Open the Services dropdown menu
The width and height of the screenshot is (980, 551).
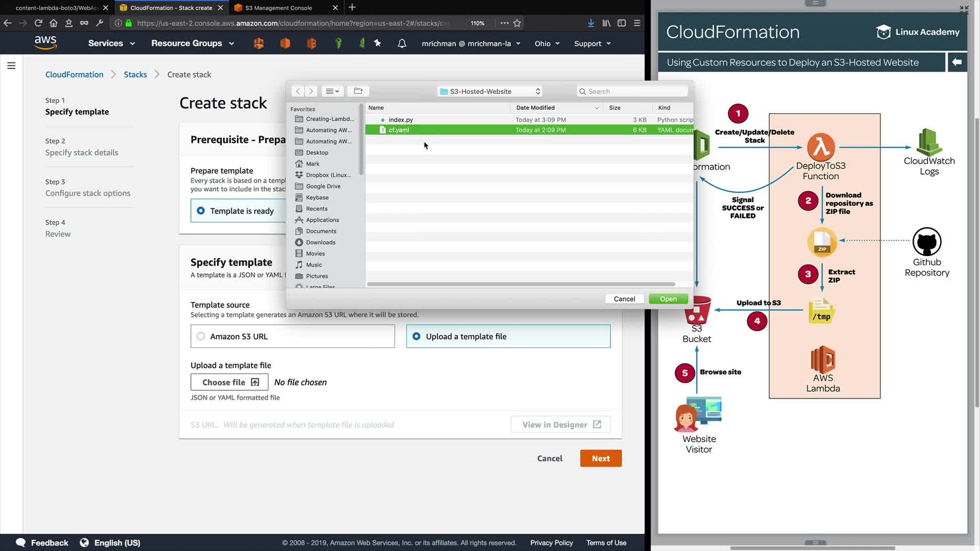click(x=112, y=44)
